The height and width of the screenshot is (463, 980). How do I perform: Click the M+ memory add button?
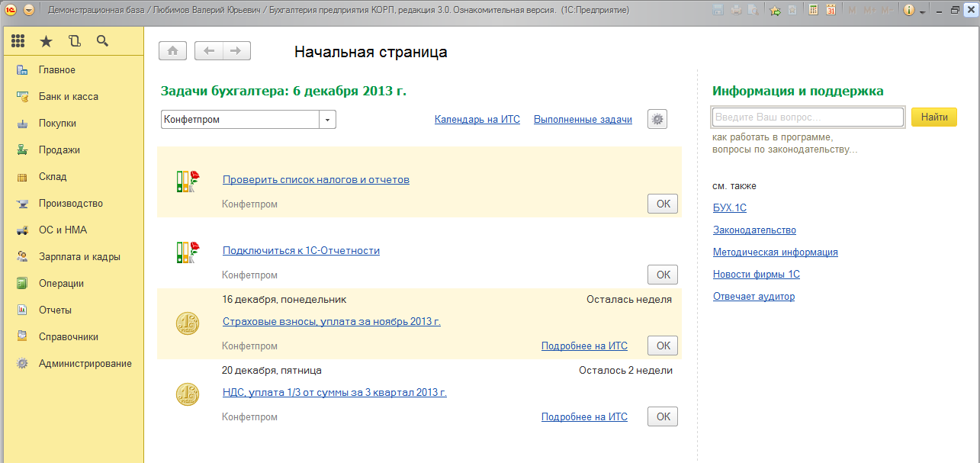[869, 10]
